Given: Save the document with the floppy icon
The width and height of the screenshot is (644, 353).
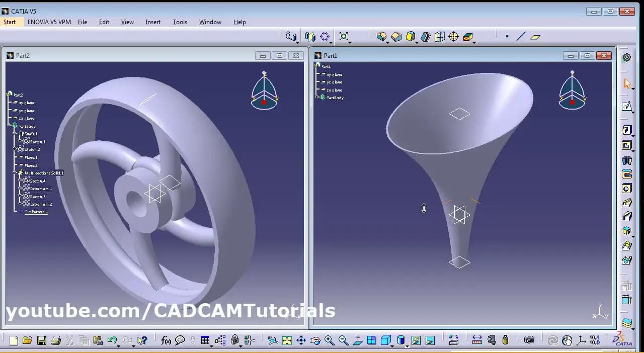Looking at the screenshot, I should [x=41, y=340].
